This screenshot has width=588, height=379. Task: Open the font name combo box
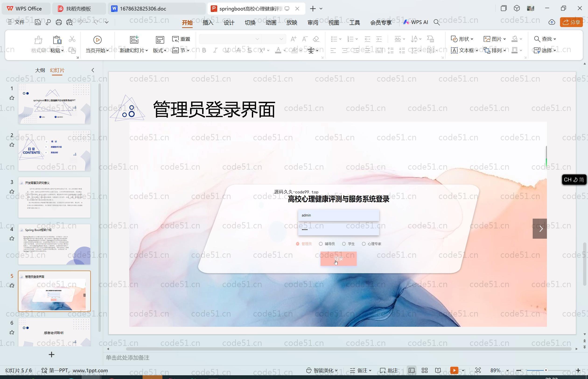(x=230, y=39)
